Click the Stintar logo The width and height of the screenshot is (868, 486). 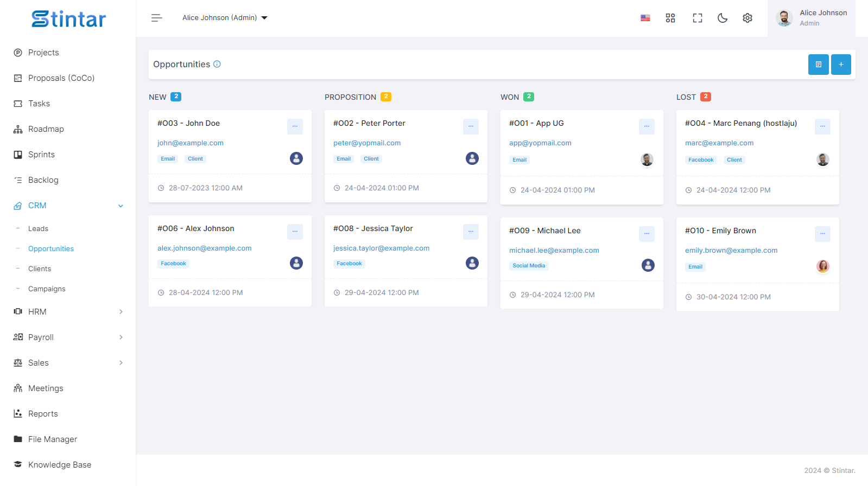pos(68,19)
